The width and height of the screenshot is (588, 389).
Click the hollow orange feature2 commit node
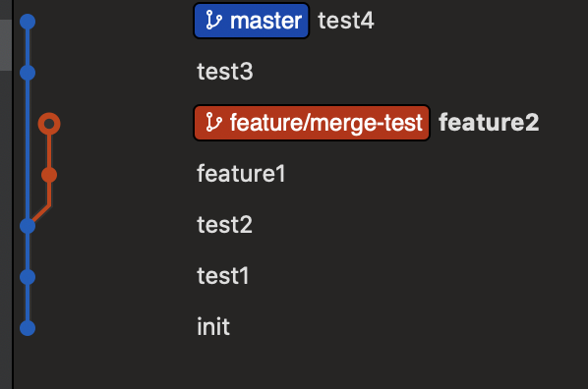[x=49, y=124]
